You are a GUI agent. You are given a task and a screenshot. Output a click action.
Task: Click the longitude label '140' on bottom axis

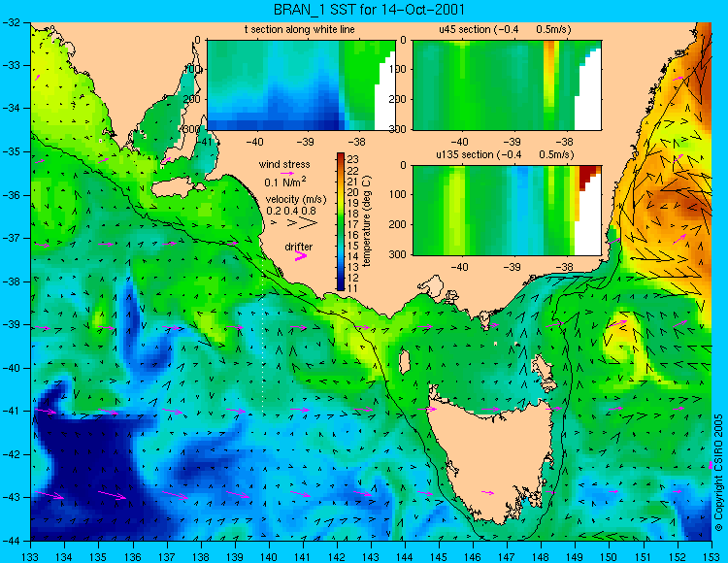[269, 556]
